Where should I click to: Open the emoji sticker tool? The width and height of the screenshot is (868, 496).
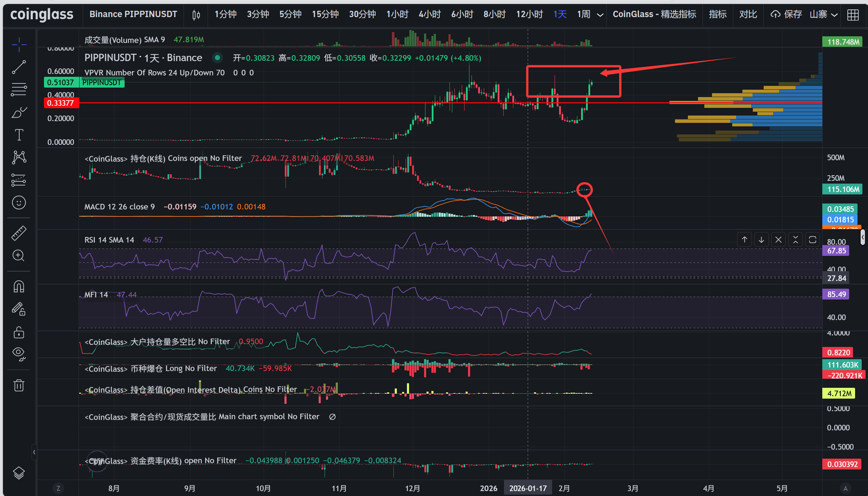coord(19,202)
